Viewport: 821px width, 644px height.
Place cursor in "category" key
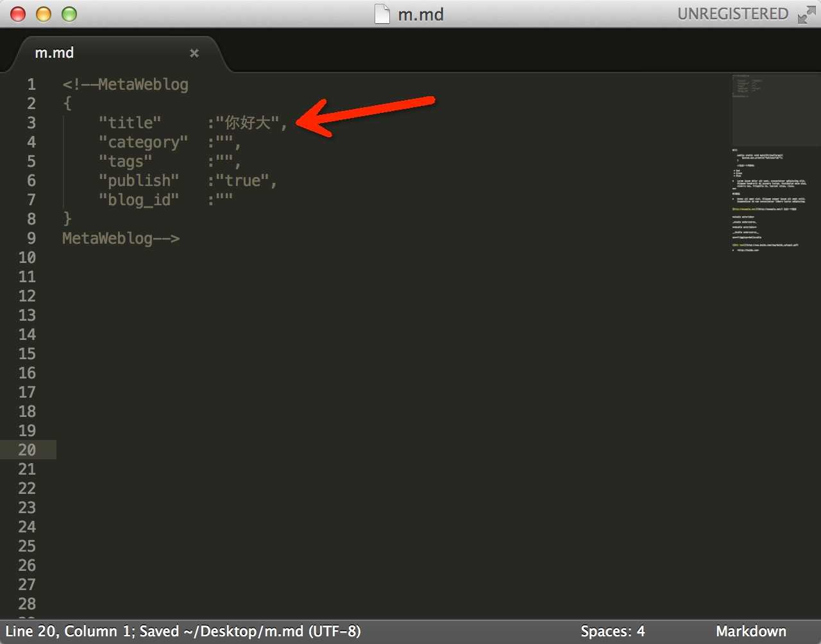[144, 142]
